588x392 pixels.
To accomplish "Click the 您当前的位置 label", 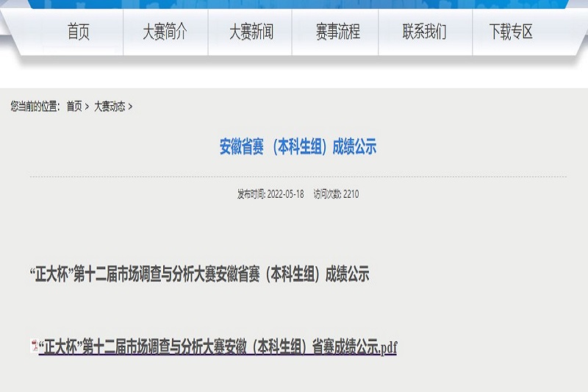I will click(35, 107).
